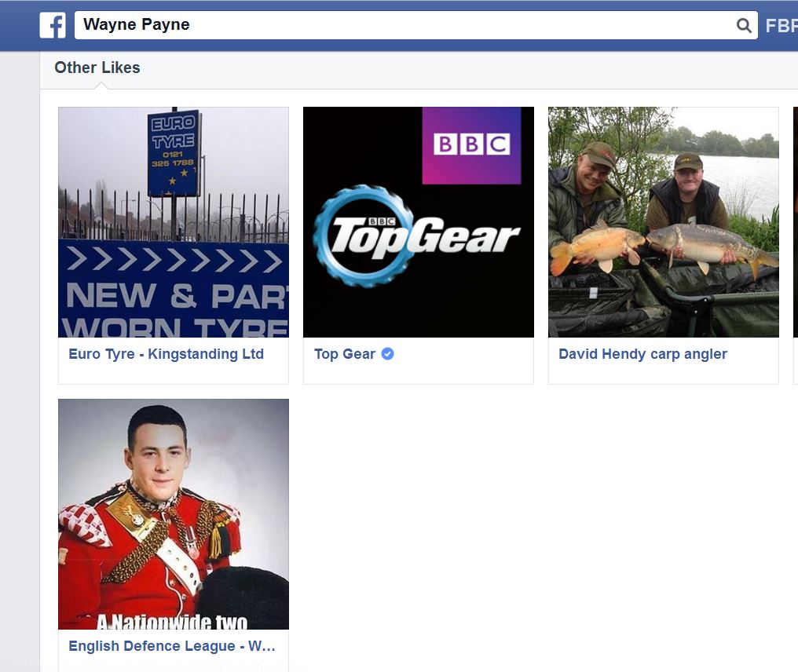Image resolution: width=798 pixels, height=672 pixels.
Task: Open the truncated 'English Defence League' page link
Action: [x=172, y=646]
